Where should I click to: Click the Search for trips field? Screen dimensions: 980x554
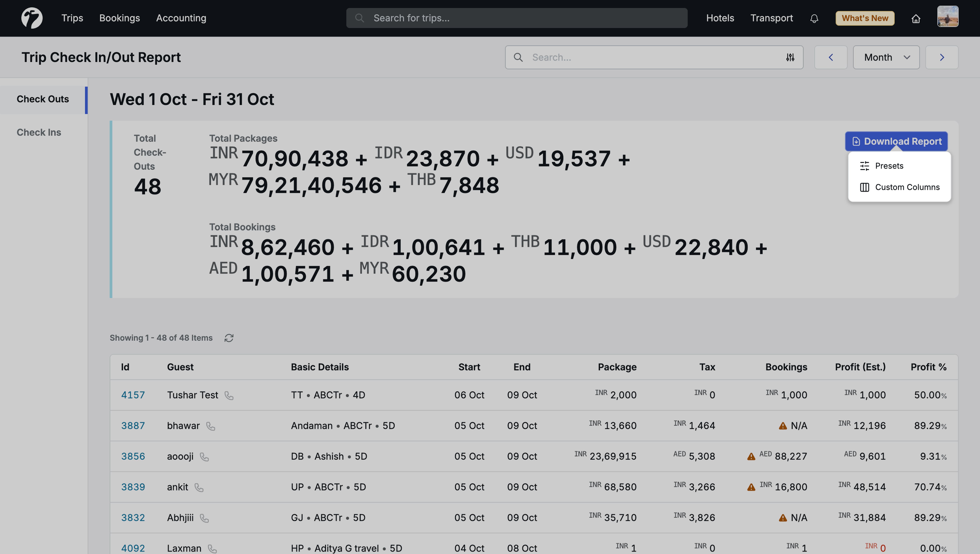point(517,18)
